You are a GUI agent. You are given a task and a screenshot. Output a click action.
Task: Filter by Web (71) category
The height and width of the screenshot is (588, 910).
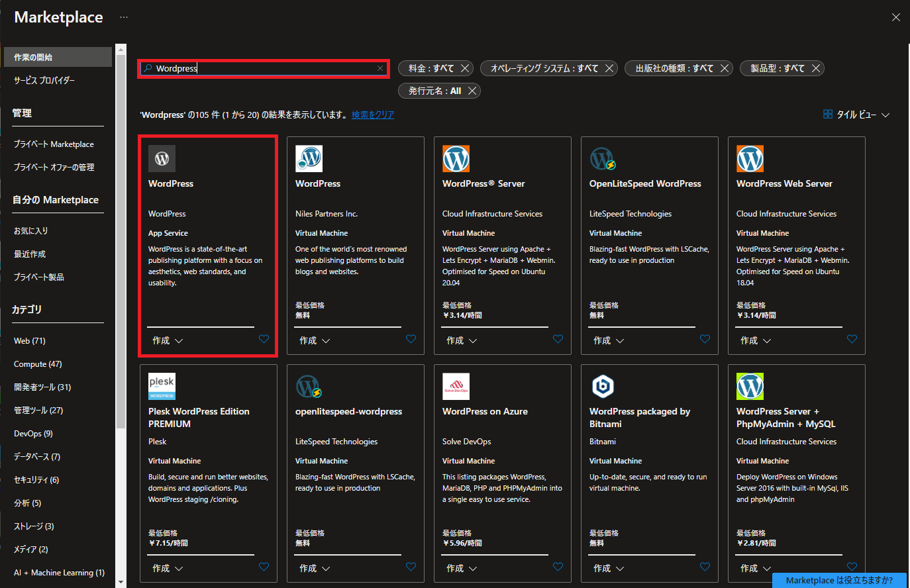[x=30, y=340]
